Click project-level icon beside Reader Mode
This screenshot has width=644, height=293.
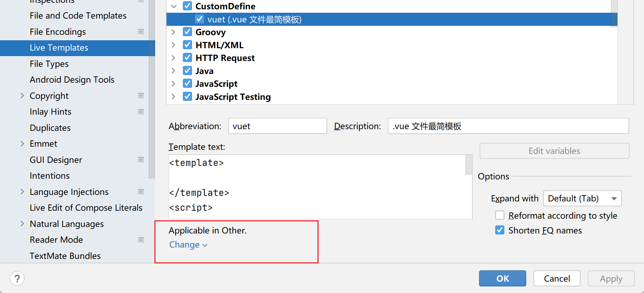click(141, 240)
